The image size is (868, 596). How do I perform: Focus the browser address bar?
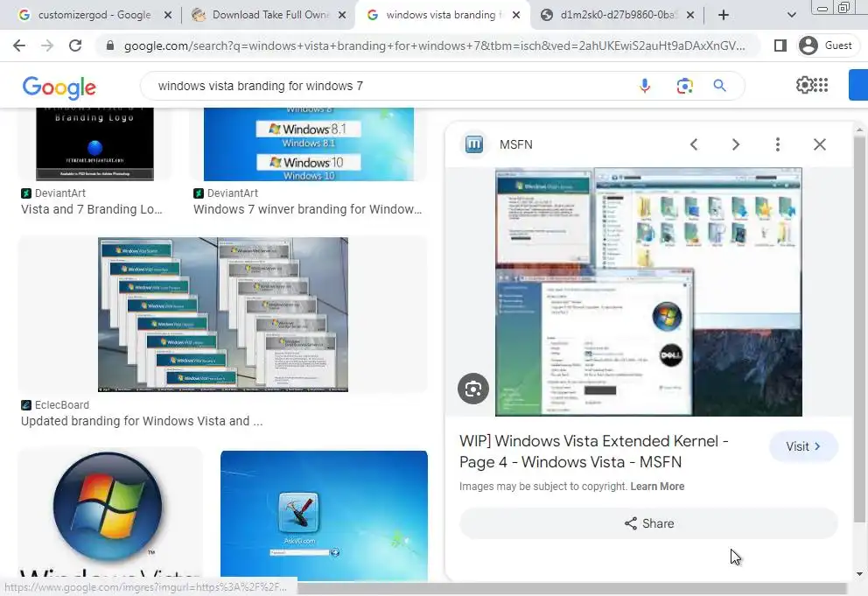point(434,46)
